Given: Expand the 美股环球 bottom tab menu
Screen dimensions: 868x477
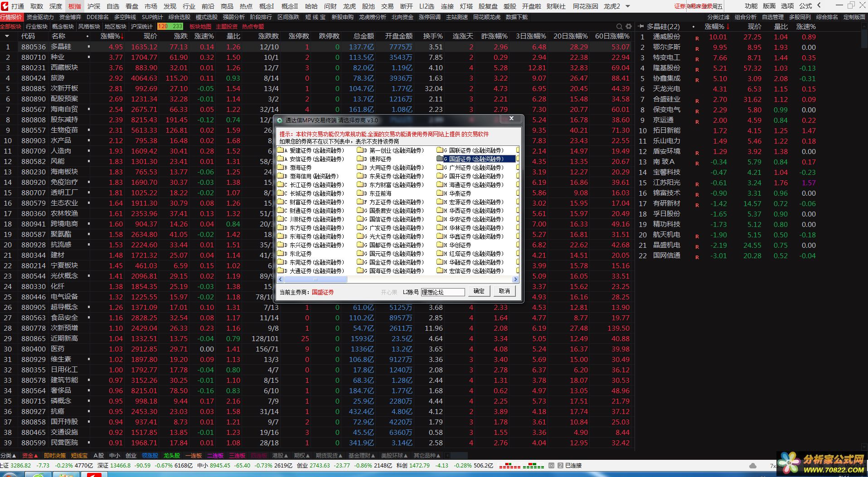Looking at the screenshot, I should (395, 455).
